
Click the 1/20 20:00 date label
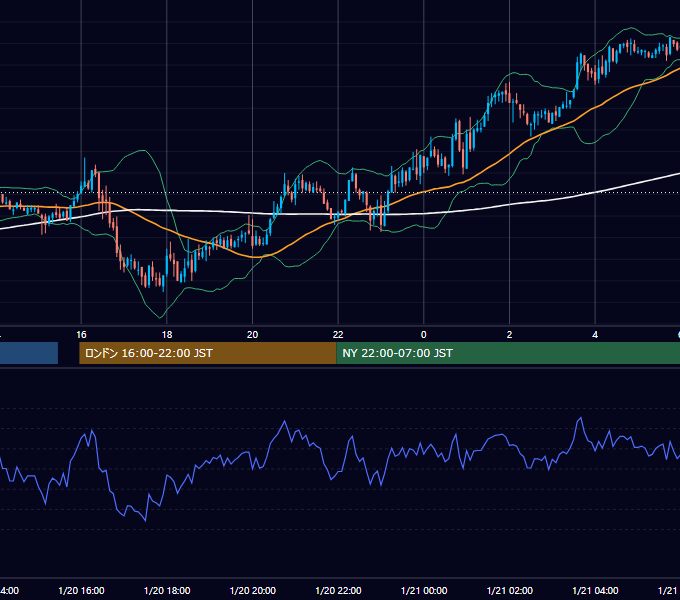pos(252,590)
